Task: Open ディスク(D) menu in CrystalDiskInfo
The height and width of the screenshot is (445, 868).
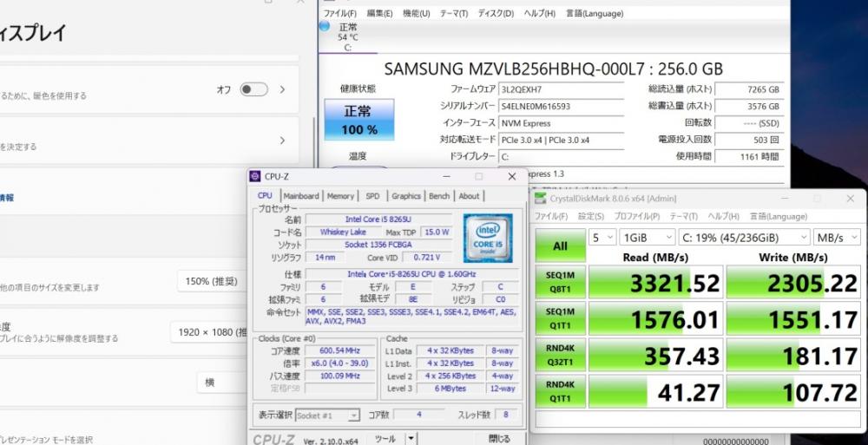Action: click(x=496, y=13)
